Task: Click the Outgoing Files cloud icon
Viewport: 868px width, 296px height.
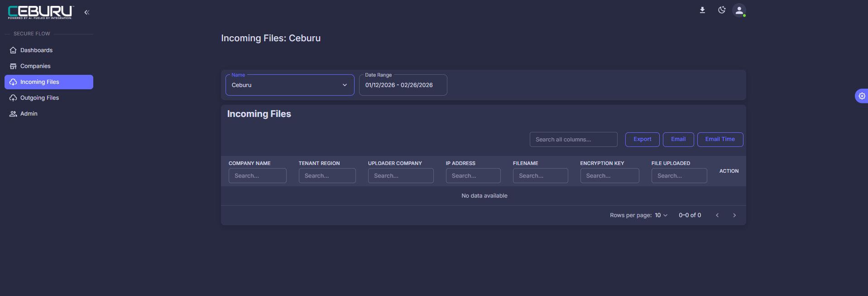Action: click(x=13, y=98)
